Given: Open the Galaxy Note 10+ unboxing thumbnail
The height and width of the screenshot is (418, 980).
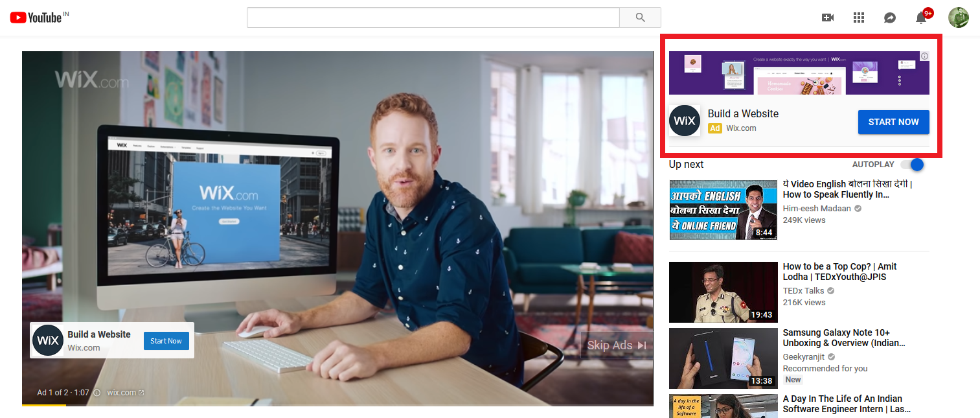Looking at the screenshot, I should tap(723, 358).
